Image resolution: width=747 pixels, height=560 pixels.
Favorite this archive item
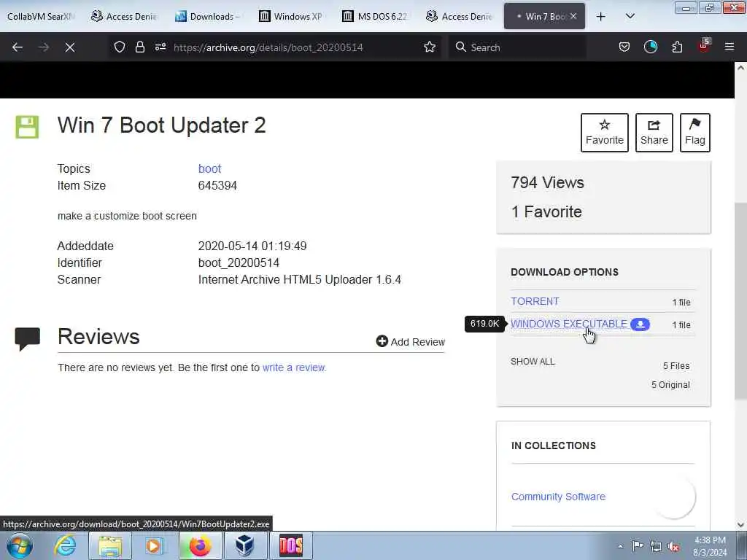point(605,133)
